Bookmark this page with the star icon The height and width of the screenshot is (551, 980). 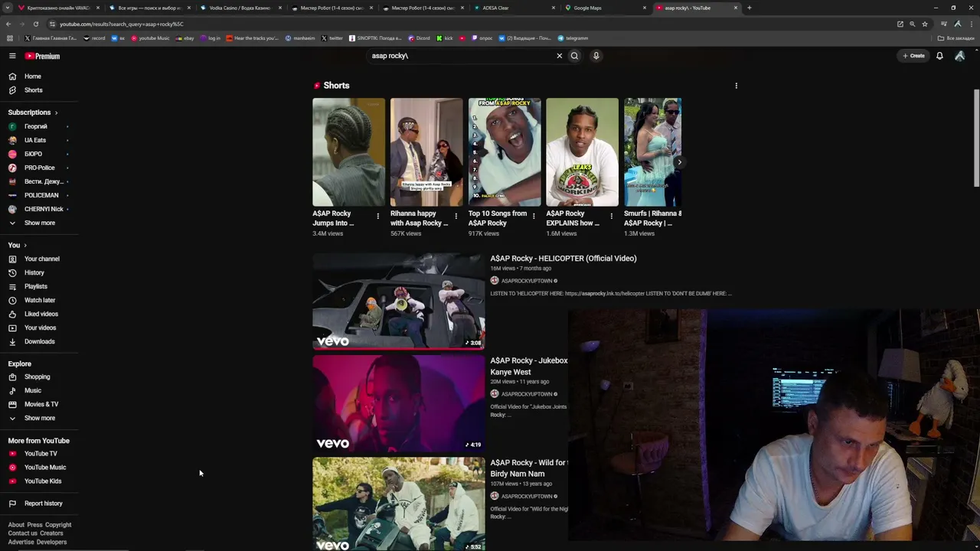[x=924, y=24]
